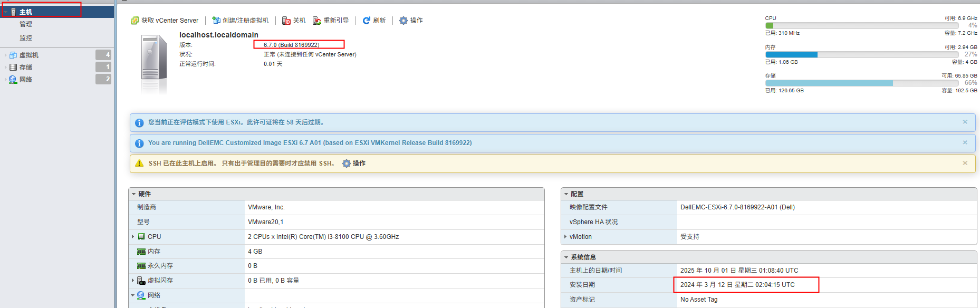Dismiss the DellEMC Customized Image notice
980x308 pixels.
965,142
